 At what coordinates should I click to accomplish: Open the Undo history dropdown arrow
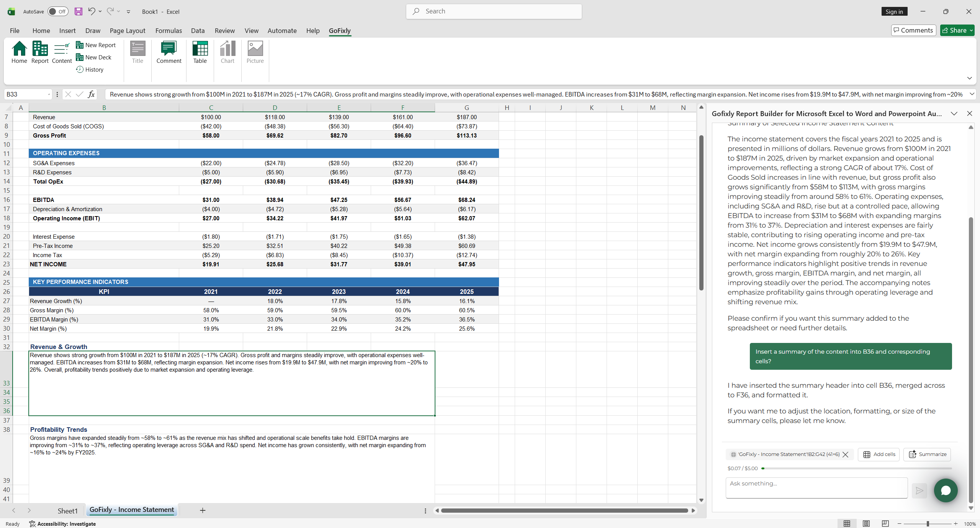point(100,11)
